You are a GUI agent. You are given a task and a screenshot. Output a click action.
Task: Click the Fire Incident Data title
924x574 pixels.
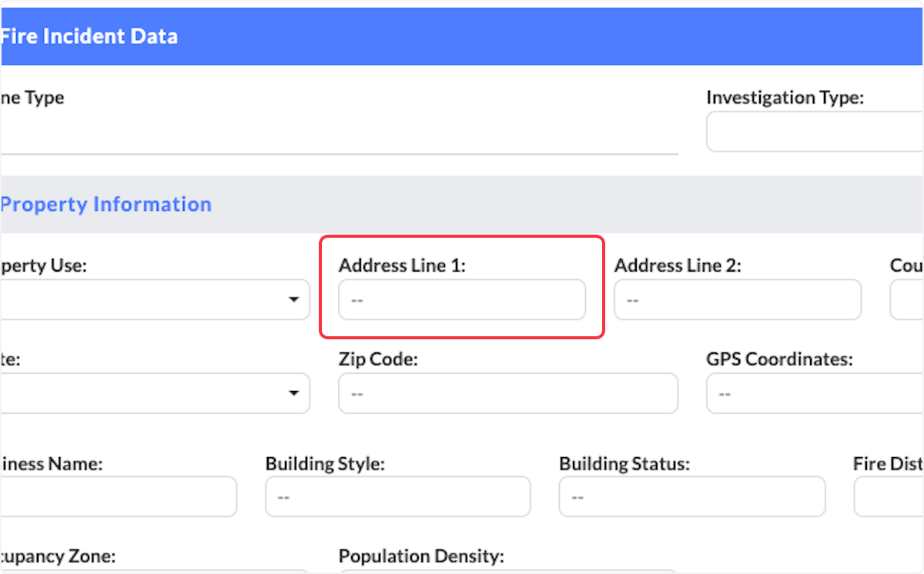(89, 36)
